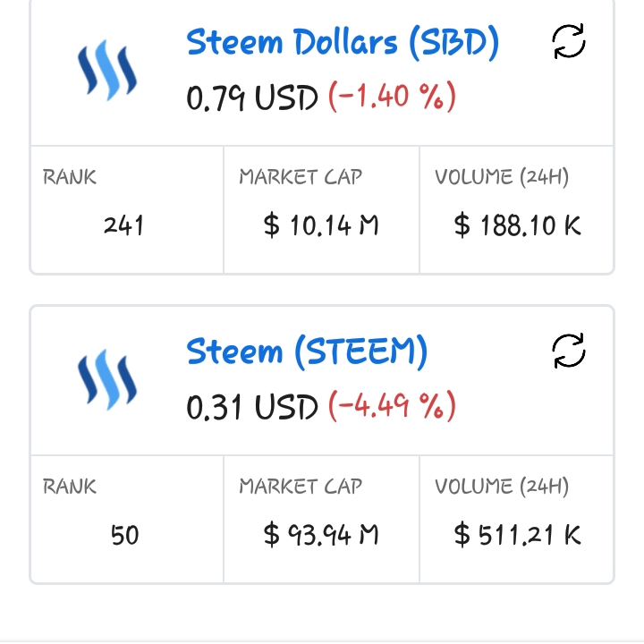Screen dimensions: 644x644
Task: Click the RANK label in SBD card
Action: click(x=70, y=177)
